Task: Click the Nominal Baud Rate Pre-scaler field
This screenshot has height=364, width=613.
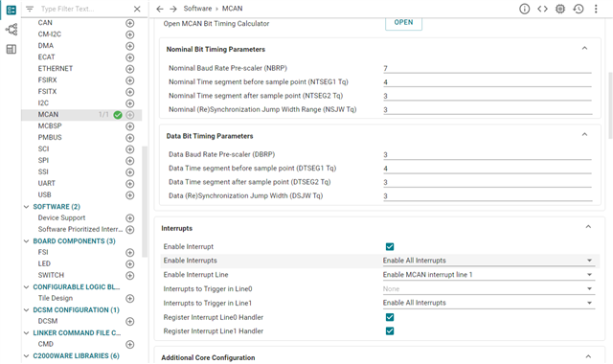Action: [x=488, y=68]
